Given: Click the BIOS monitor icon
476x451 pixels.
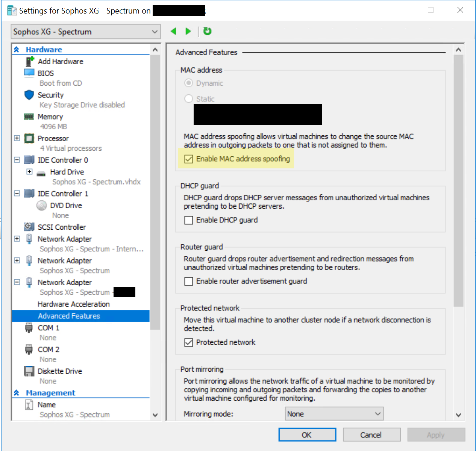Looking at the screenshot, I should (x=29, y=73).
